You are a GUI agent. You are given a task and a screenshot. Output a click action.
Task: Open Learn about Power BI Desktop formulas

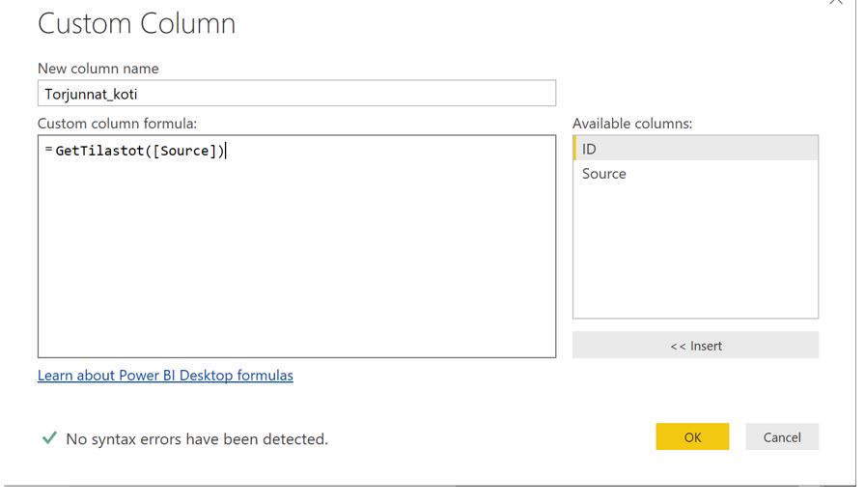(165, 375)
